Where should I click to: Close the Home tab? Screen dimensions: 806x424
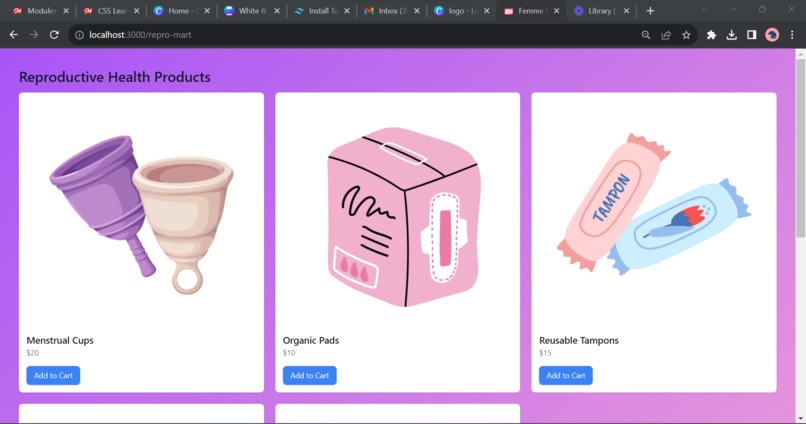tap(207, 11)
